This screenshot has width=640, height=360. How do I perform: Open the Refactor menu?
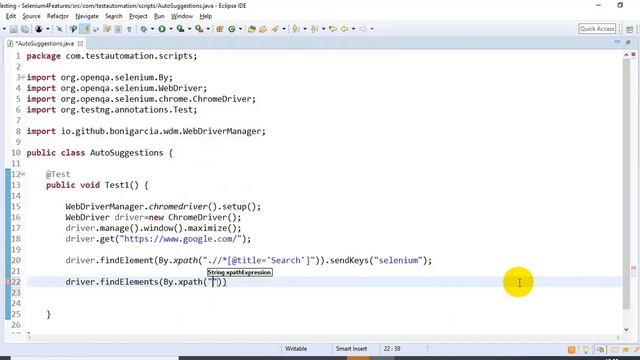pos(58,16)
